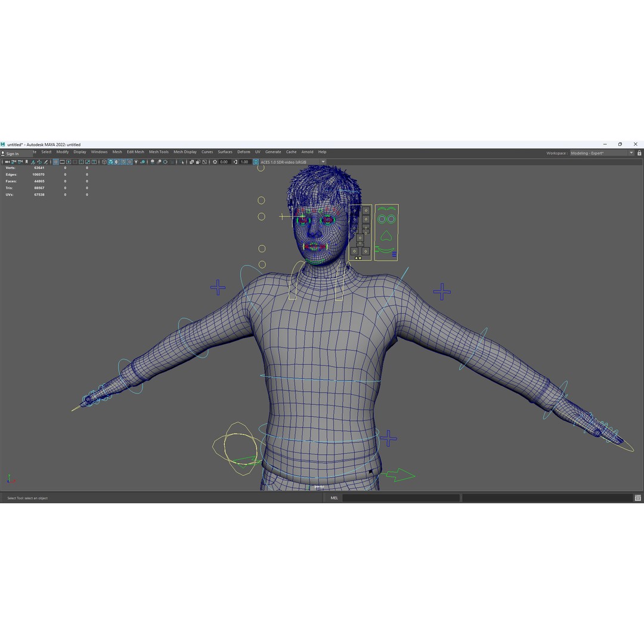Image resolution: width=644 pixels, height=644 pixels.
Task: Toggle the Gate Mask icon in panel toolbar
Action: point(75,162)
